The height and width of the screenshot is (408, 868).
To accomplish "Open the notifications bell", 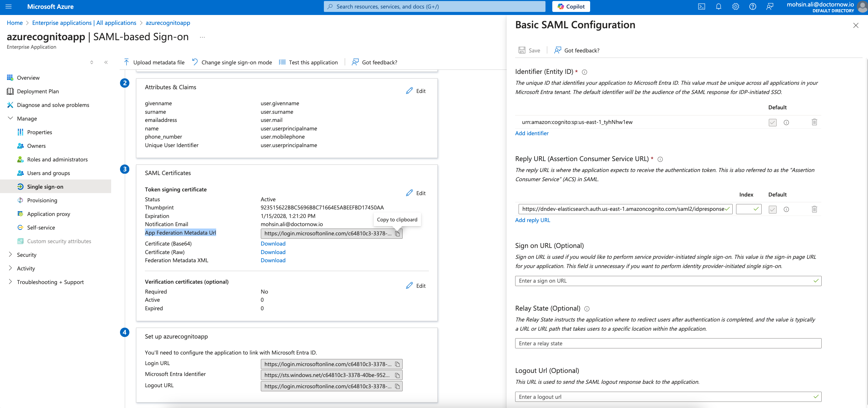I will pos(718,6).
